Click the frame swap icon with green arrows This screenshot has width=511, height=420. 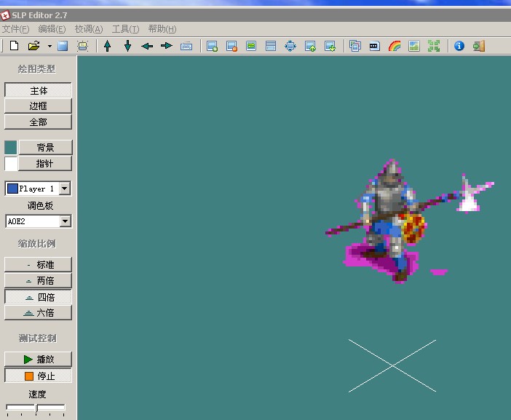pyautogui.click(x=251, y=46)
